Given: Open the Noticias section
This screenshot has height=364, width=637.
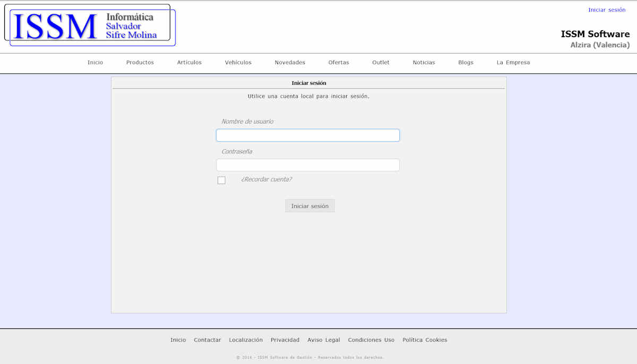Looking at the screenshot, I should (424, 62).
